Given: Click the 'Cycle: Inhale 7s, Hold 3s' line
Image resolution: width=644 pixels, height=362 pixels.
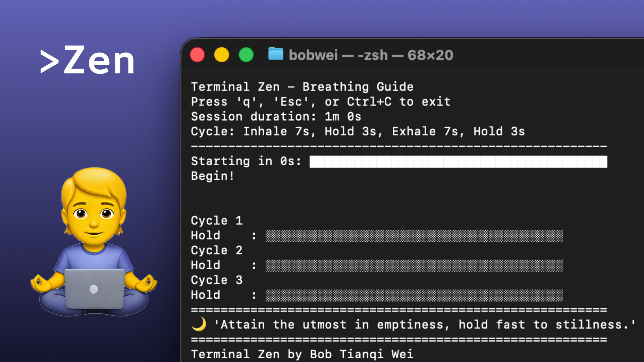Looking at the screenshot, I should pyautogui.click(x=358, y=131).
